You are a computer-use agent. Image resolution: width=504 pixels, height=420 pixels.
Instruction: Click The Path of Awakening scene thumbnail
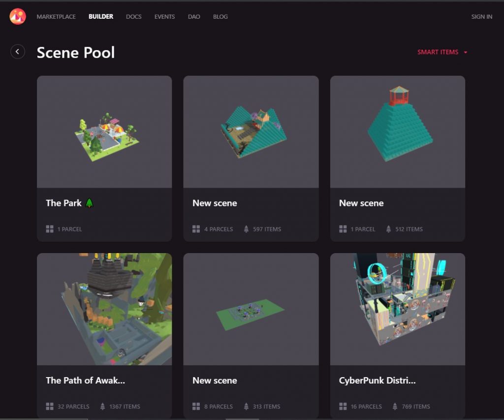point(104,309)
